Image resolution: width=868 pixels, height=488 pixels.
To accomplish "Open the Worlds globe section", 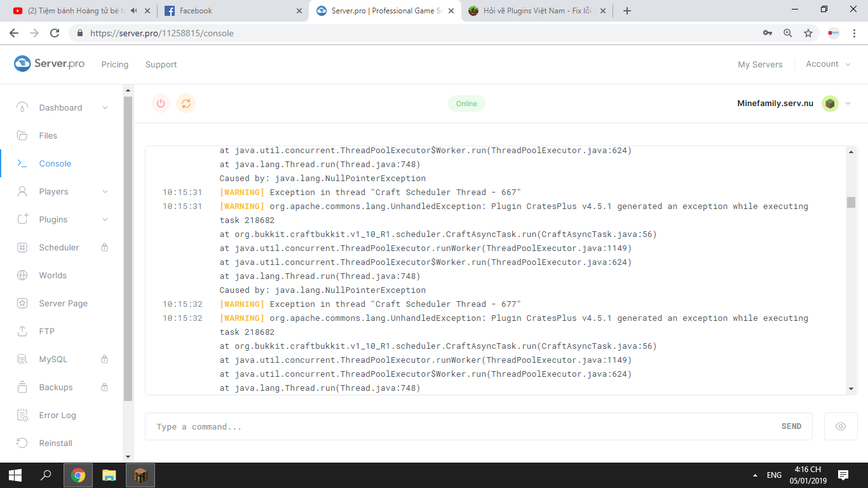I will (52, 275).
